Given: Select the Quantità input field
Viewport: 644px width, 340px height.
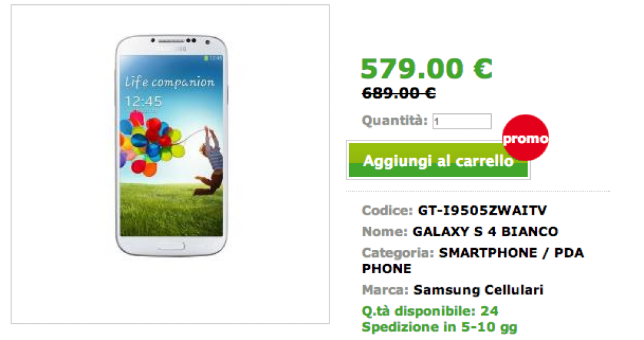Looking at the screenshot, I should click(462, 122).
